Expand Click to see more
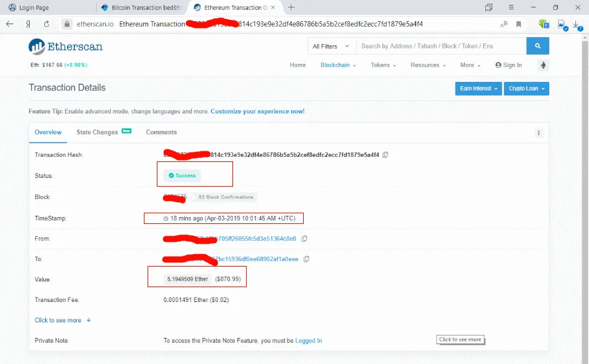This screenshot has width=589, height=364. [x=63, y=320]
